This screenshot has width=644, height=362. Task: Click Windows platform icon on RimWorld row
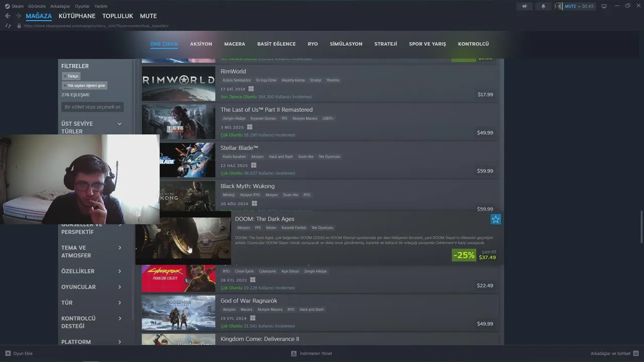coord(251,89)
